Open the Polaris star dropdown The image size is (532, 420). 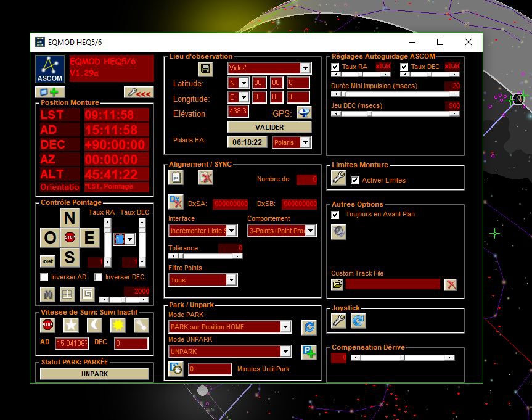pyautogui.click(x=305, y=142)
